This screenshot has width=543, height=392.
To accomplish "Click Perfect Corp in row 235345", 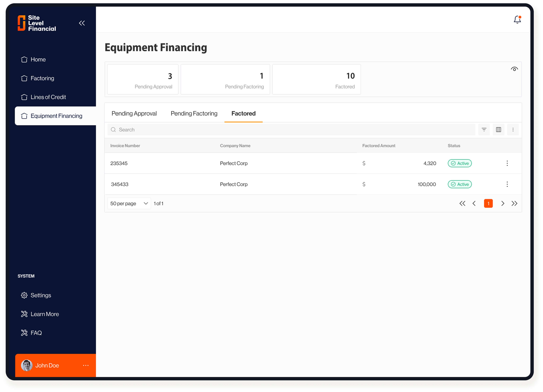I will tap(234, 163).
